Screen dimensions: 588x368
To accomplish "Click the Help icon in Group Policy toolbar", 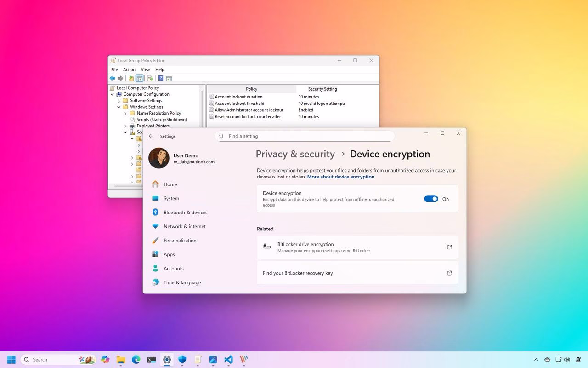I will tap(161, 78).
